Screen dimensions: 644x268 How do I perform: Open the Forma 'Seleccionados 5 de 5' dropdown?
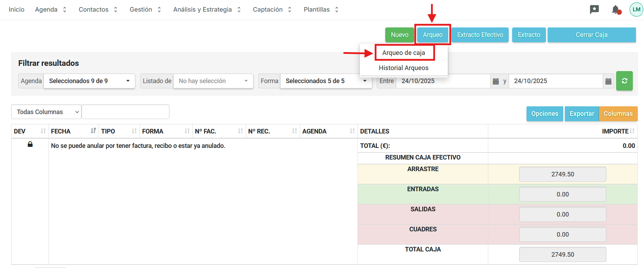point(326,81)
